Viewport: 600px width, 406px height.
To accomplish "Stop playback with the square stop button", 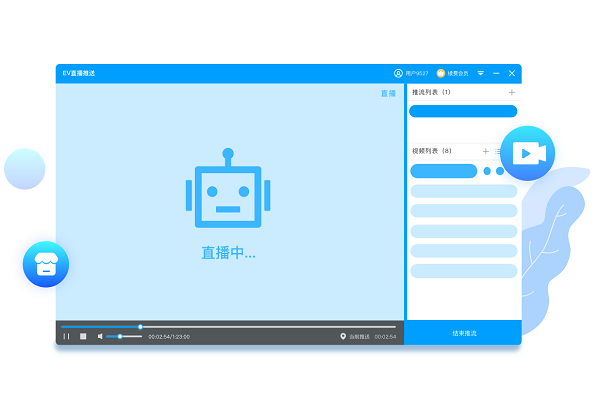I will (83, 336).
